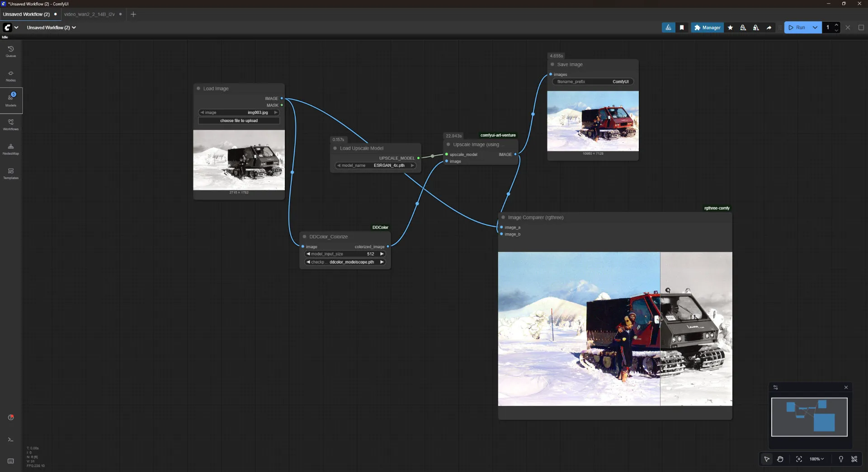Open the NodesMap sidebar panel
Image resolution: width=868 pixels, height=472 pixels.
[x=10, y=149]
